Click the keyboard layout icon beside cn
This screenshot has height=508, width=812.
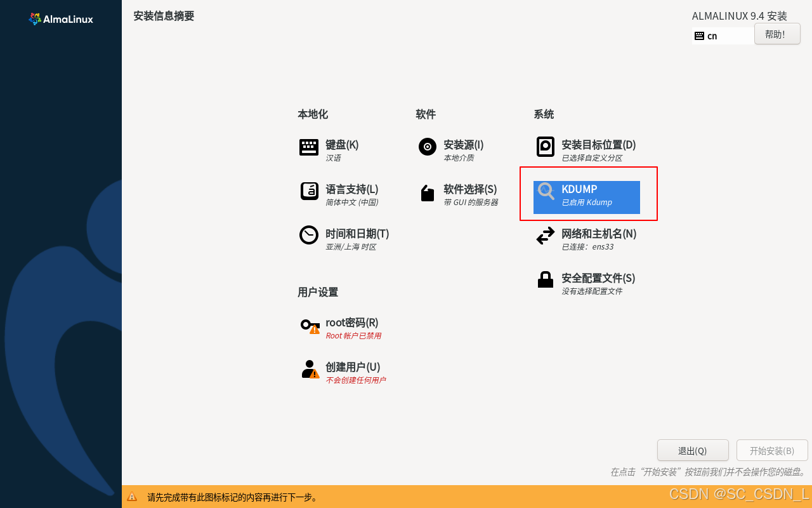(699, 36)
